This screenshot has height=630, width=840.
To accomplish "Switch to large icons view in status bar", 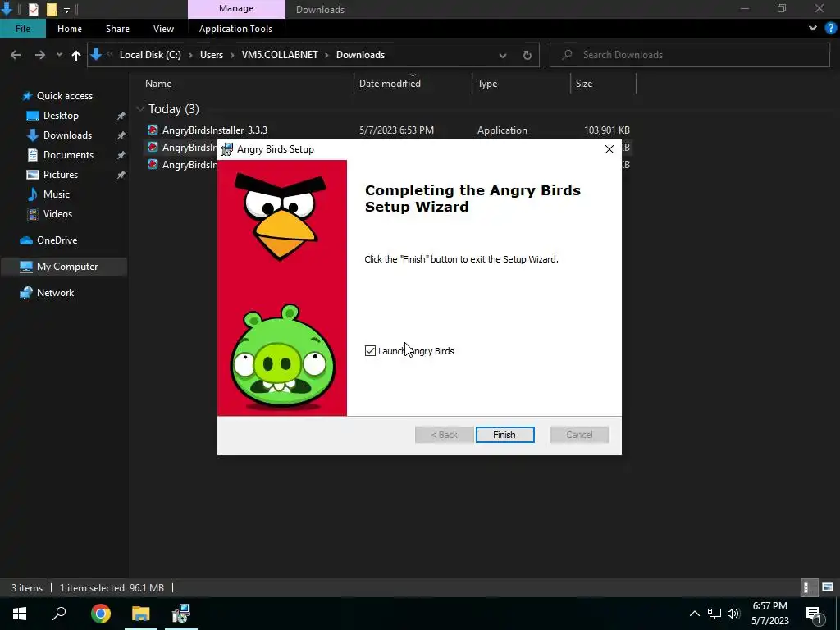I will pyautogui.click(x=828, y=587).
